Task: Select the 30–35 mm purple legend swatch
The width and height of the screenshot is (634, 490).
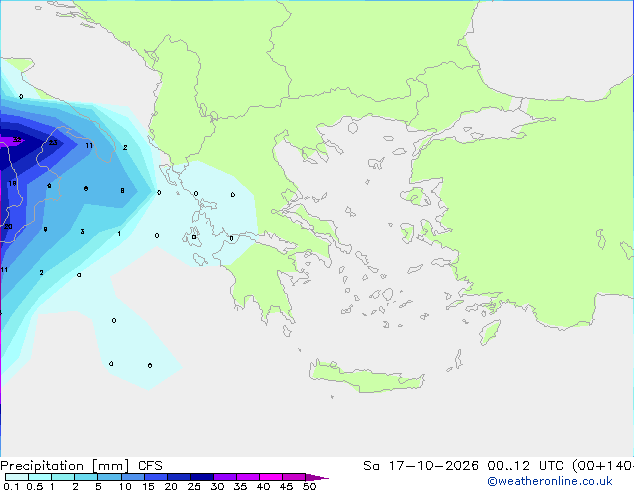Action: [225, 477]
